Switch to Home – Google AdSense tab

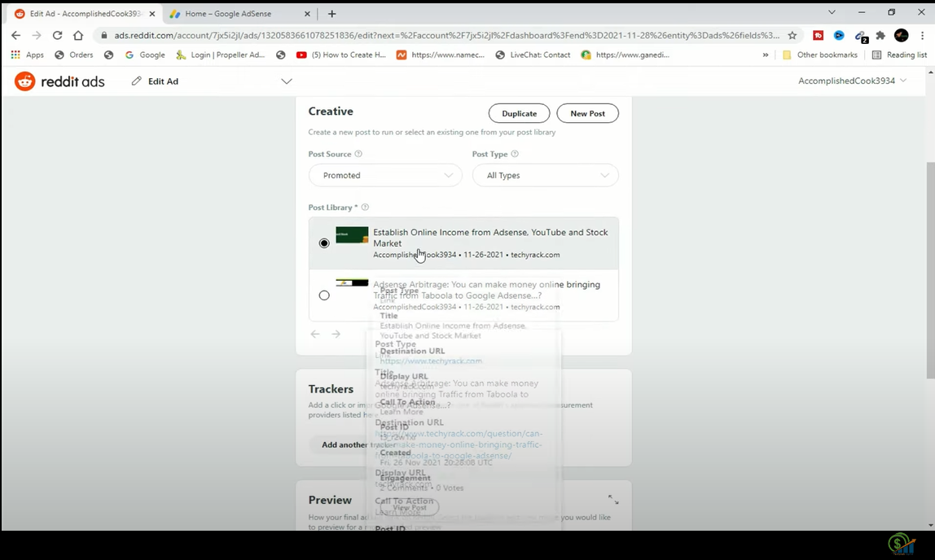pos(239,14)
